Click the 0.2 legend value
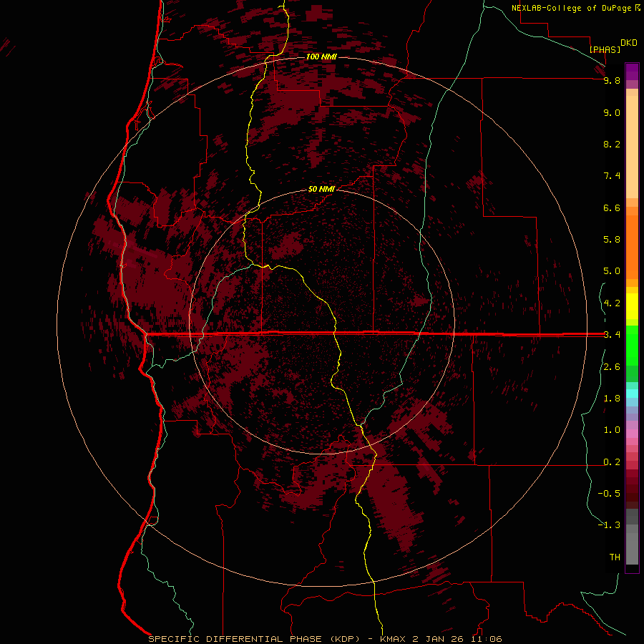644x644 pixels. [x=612, y=462]
